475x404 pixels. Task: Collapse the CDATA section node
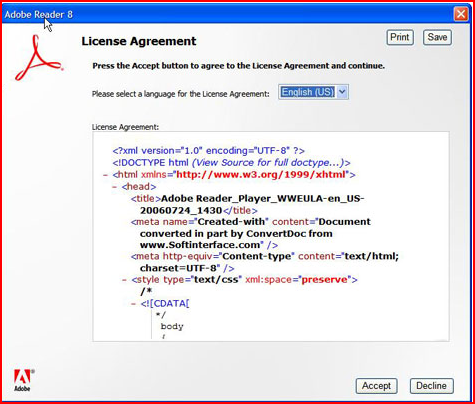coord(134,304)
